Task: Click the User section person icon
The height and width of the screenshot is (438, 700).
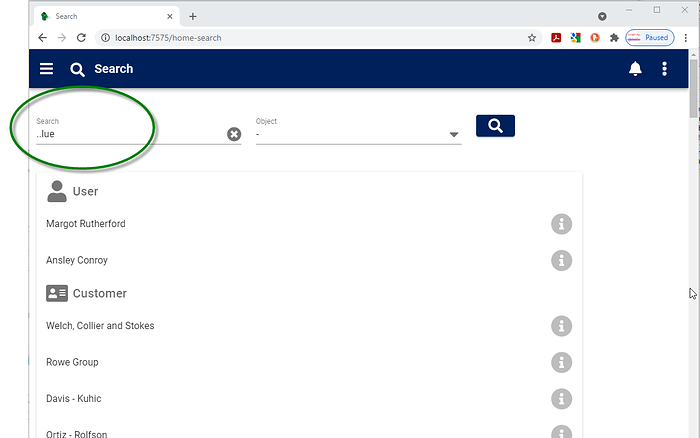Action: click(57, 191)
